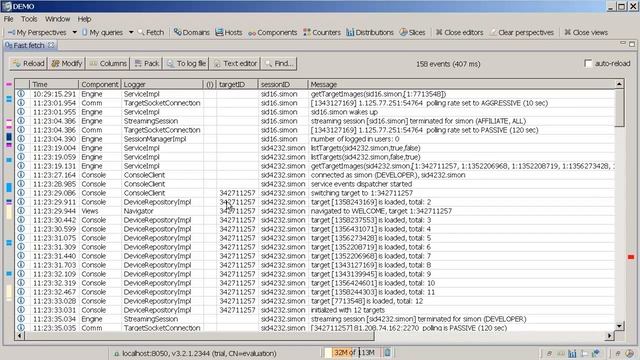The image size is (640, 360).
Task: Click the localhost:8050 connection status entry
Action: (x=195, y=353)
